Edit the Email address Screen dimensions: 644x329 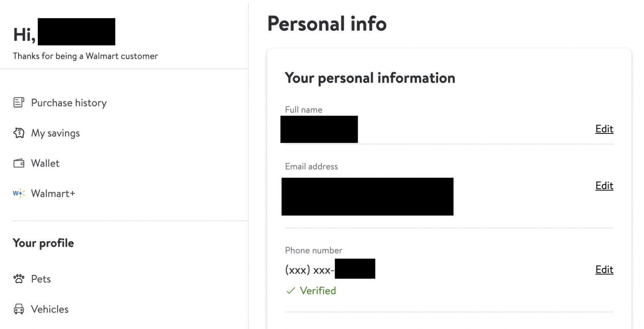coord(604,185)
